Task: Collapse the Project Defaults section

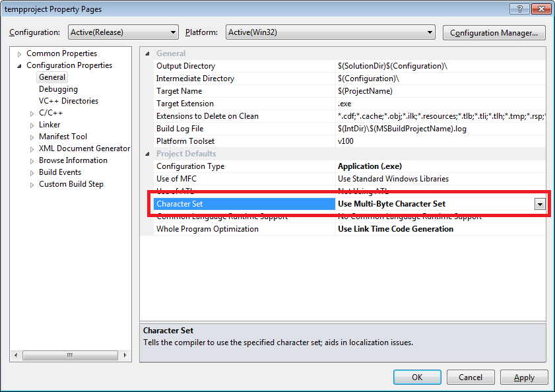Action: point(147,154)
